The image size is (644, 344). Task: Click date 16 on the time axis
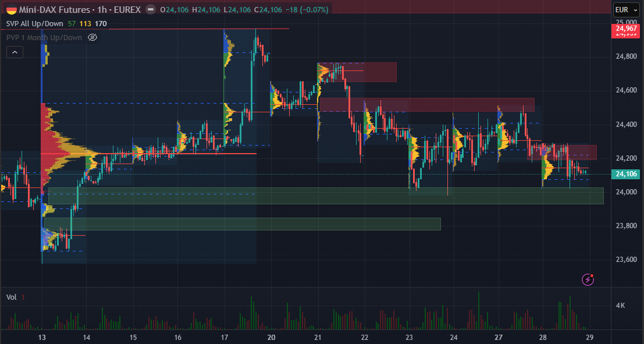point(178,337)
